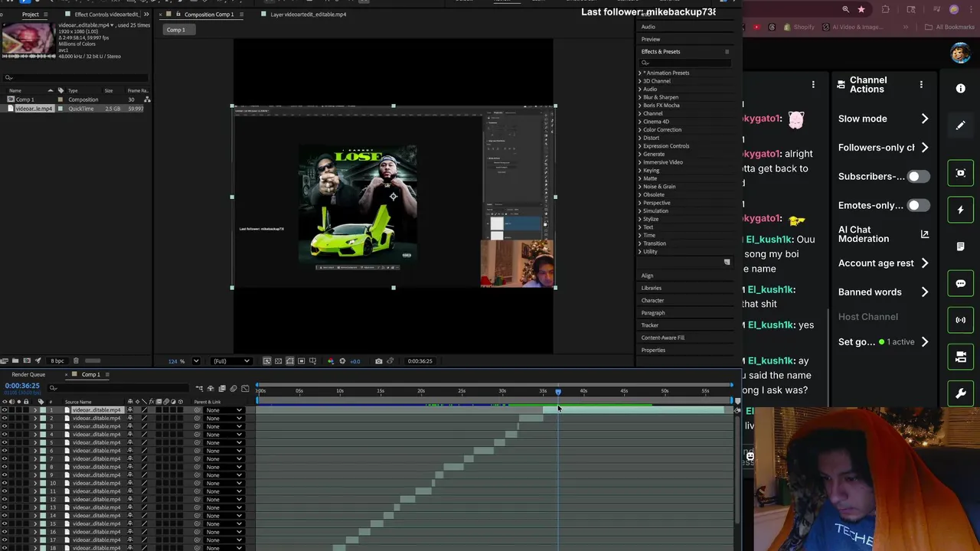Viewport: 980px width, 551px height.
Task: Open Followers-only chat channel action
Action: [883, 148]
